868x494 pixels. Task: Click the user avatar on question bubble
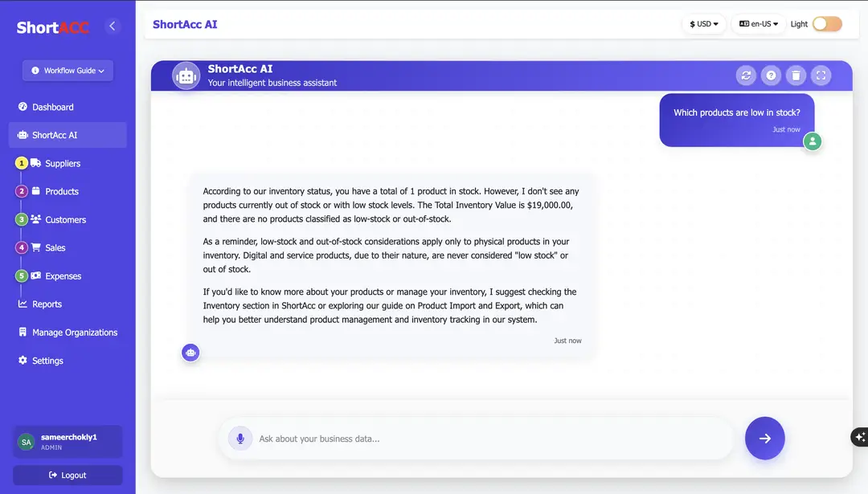[x=812, y=141]
